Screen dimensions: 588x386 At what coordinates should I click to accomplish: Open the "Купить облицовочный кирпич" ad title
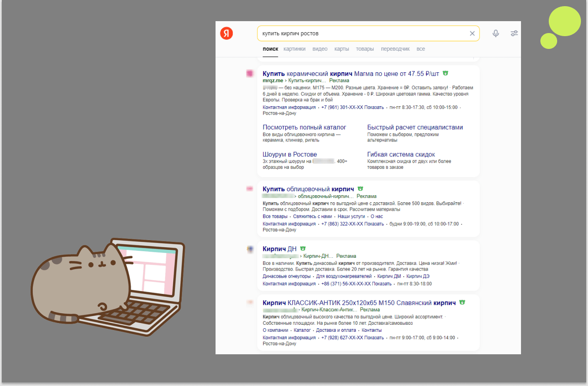309,189
